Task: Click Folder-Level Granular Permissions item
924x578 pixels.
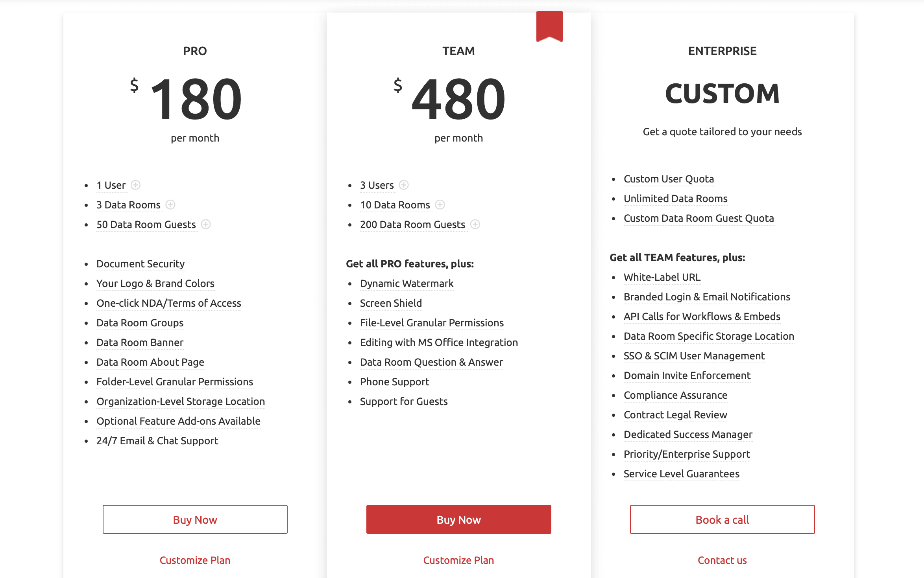Action: tap(175, 382)
